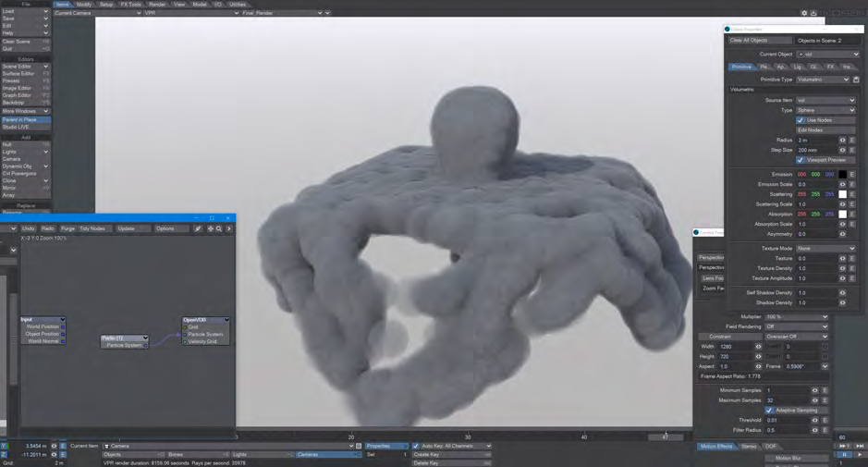The width and height of the screenshot is (868, 467).
Task: Open the Field Rendering dropdown
Action: (797, 326)
